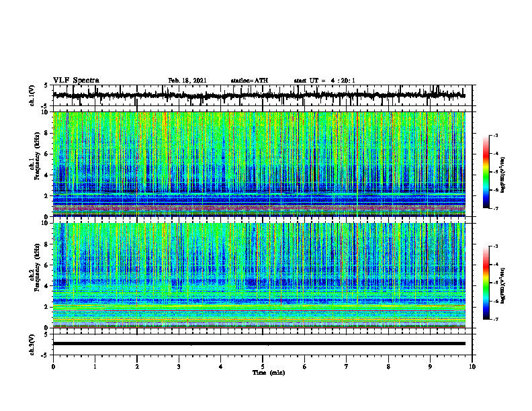Click the "ch.1(V)" axis label
The width and height of the screenshot is (532, 411).
click(x=32, y=95)
